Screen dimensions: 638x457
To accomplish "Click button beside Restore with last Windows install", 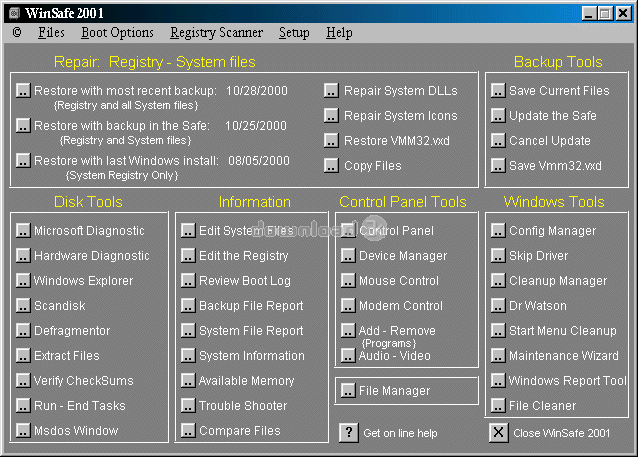I will (x=23, y=160).
